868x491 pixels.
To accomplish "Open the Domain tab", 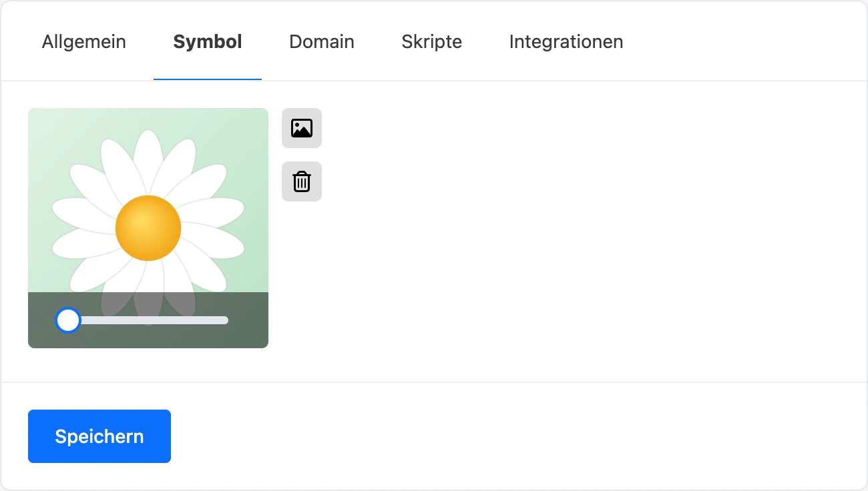I will coord(322,41).
